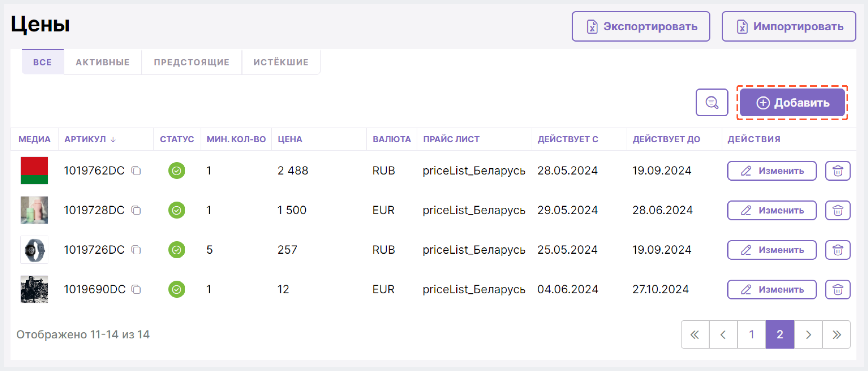Viewport: 868px width, 371px height.
Task: Open the motorcycle photo thumbnail of 1019690DC
Action: coord(34,289)
